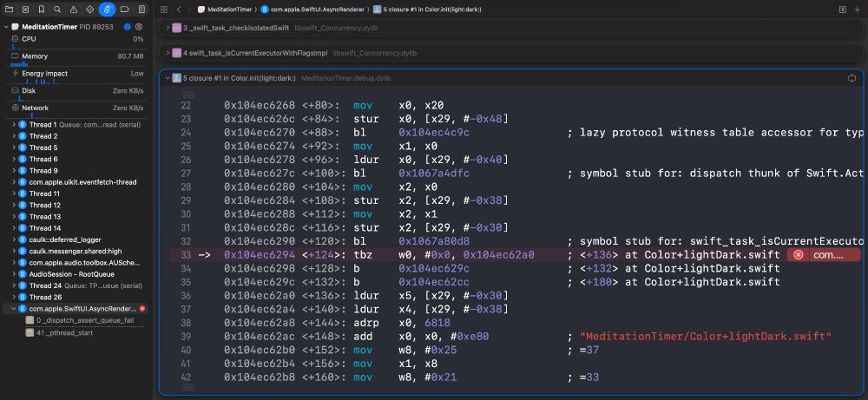This screenshot has height=400, width=868.
Task: Click the line 33 tbz instruction
Action: click(362, 255)
